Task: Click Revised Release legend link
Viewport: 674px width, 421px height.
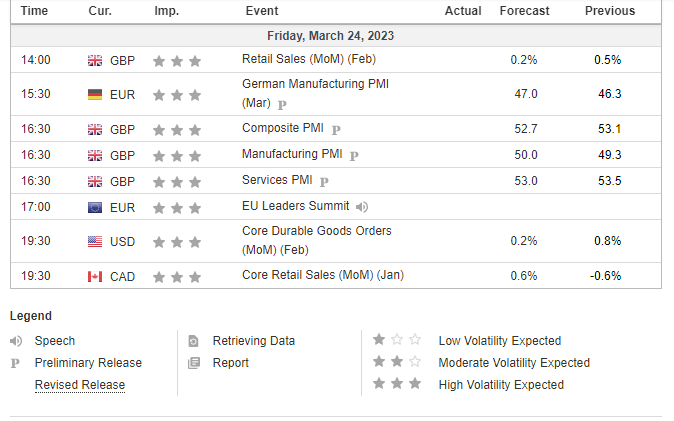Action: click(x=80, y=385)
